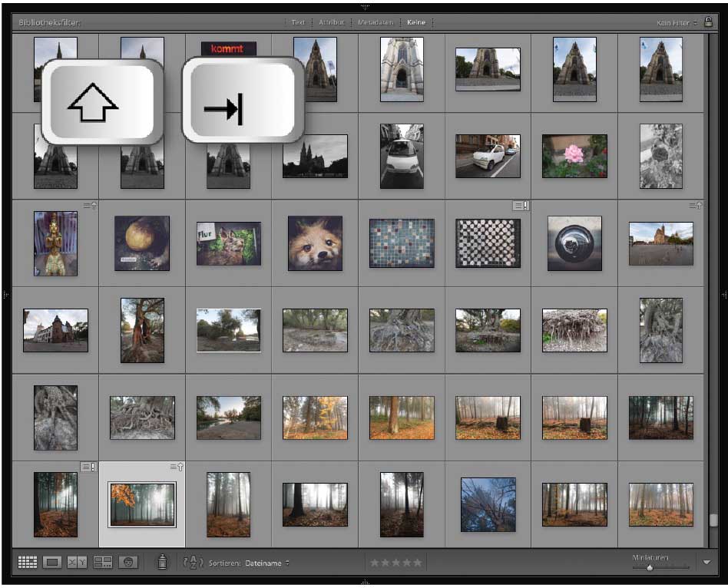Click the badge on the bottom-left forest thumbnail
The height and width of the screenshot is (588, 728).
coord(88,467)
